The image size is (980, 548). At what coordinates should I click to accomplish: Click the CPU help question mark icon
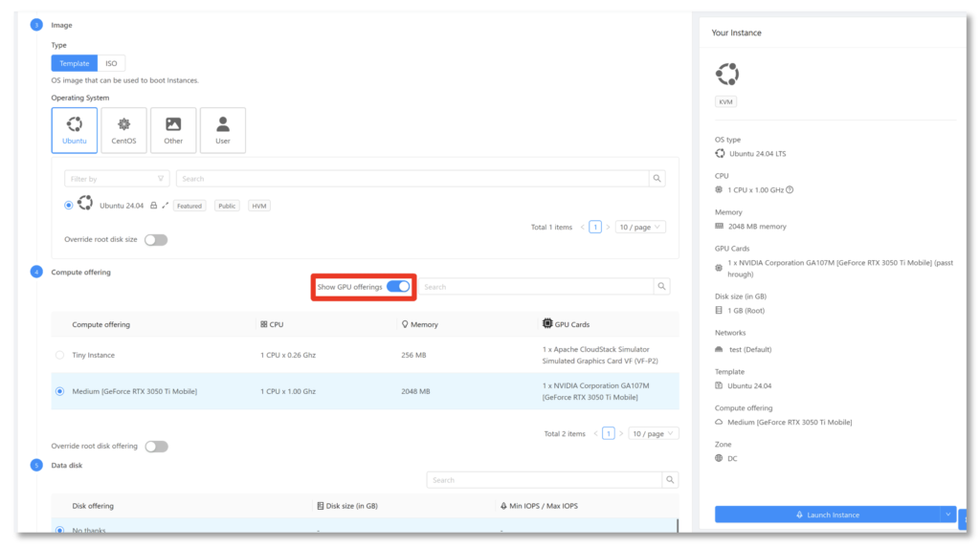790,190
